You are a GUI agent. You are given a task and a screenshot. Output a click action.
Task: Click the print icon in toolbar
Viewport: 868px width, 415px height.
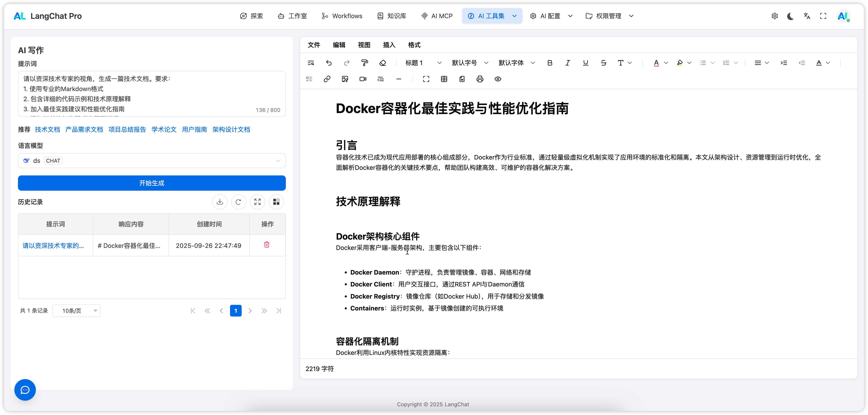[480, 79]
